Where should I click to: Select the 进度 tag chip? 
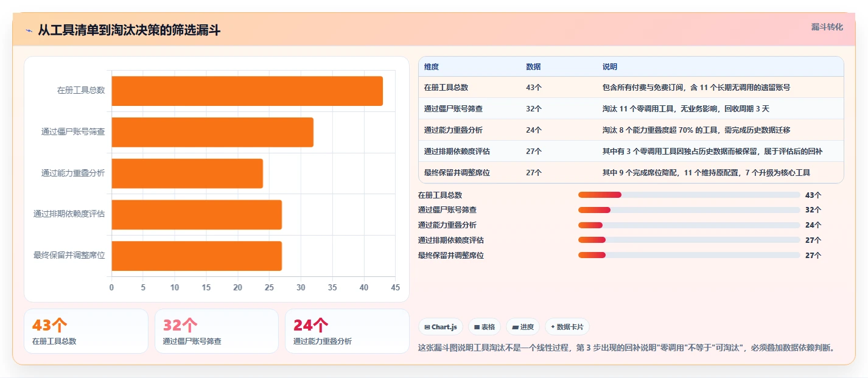tap(522, 327)
